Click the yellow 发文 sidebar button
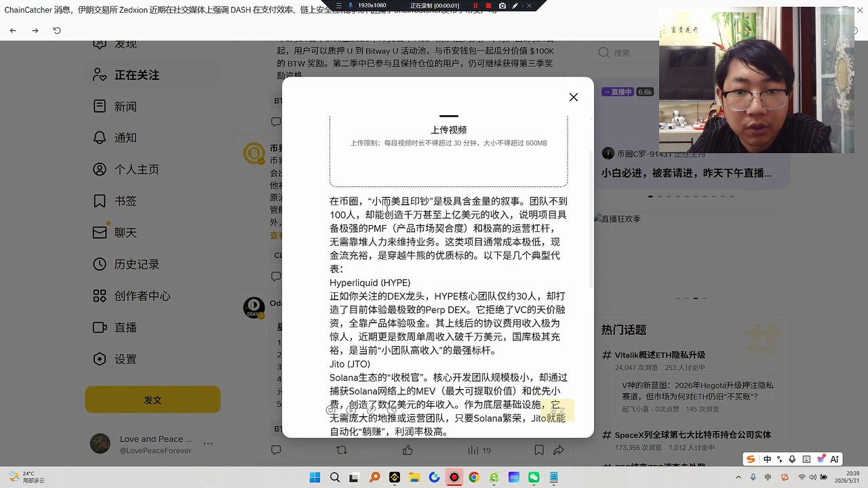This screenshot has height=488, width=868. point(153,400)
